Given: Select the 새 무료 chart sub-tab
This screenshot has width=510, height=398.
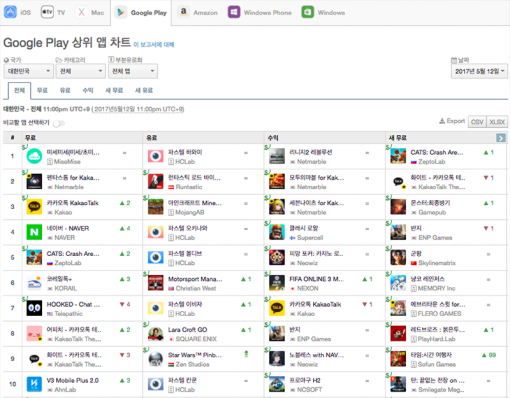Looking at the screenshot, I should [x=114, y=90].
